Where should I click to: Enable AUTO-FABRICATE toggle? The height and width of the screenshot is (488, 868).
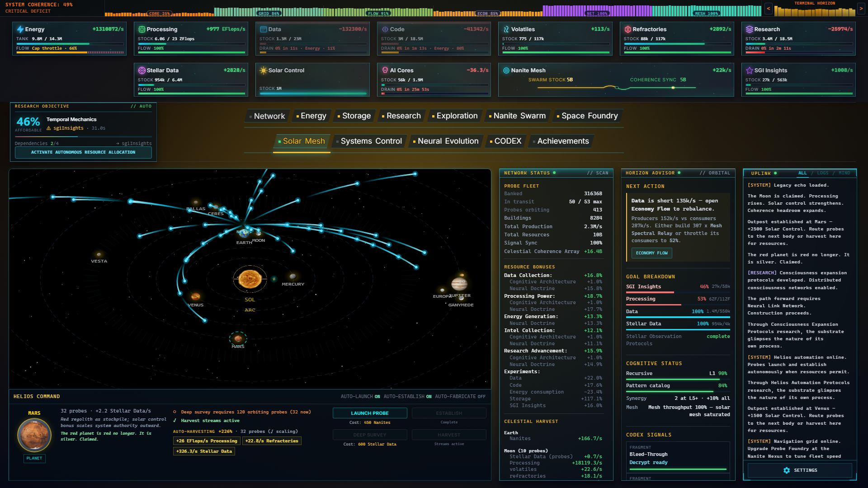(x=460, y=397)
